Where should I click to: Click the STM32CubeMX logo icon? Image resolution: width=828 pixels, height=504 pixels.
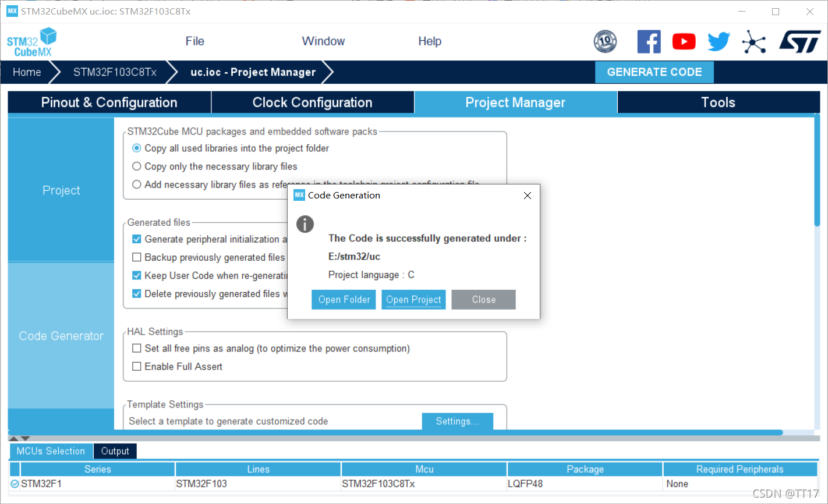(32, 42)
